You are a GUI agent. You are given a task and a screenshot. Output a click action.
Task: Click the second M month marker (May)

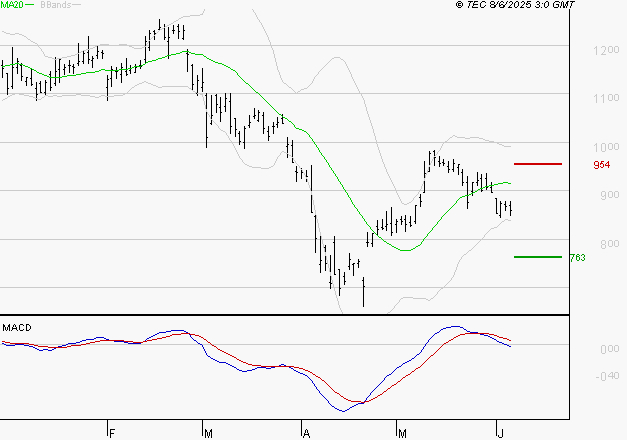coord(402,434)
